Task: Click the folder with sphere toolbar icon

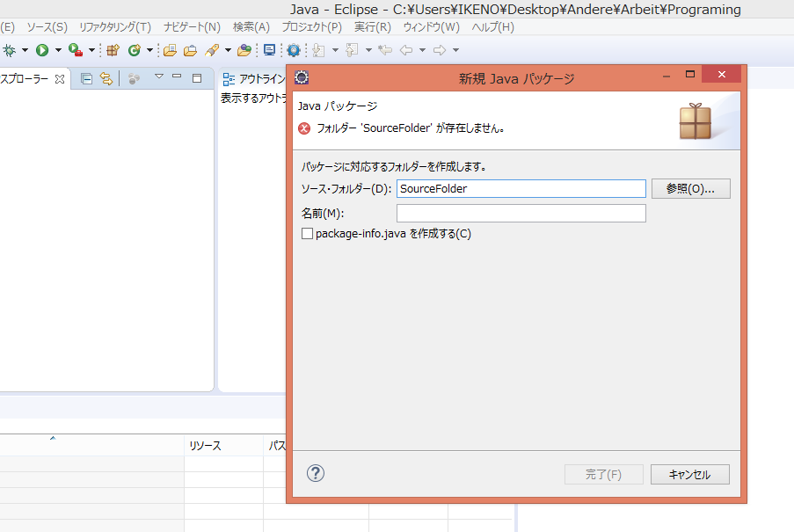Action: coord(244,50)
